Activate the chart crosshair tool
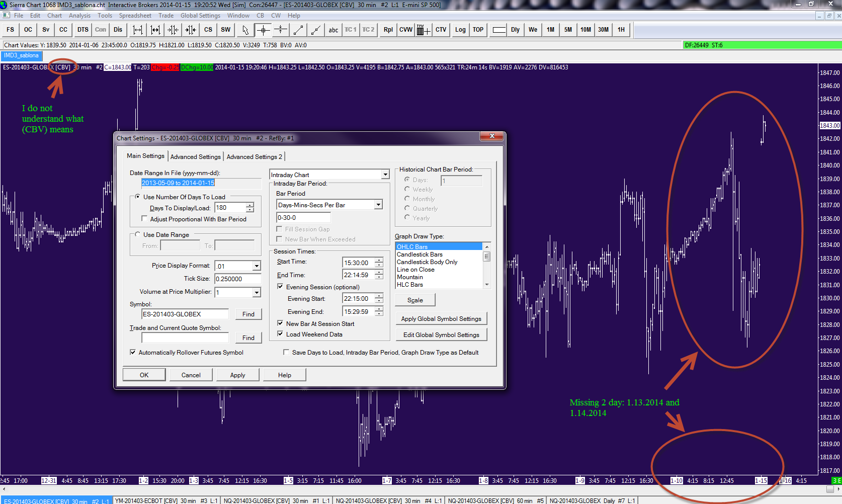Image resolution: width=842 pixels, height=504 pixels. [263, 30]
